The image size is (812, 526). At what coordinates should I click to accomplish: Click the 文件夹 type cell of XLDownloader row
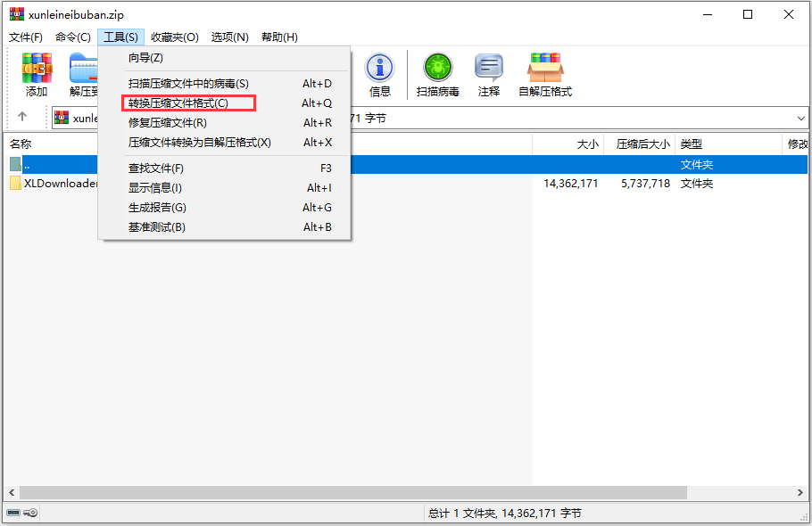[x=697, y=183]
